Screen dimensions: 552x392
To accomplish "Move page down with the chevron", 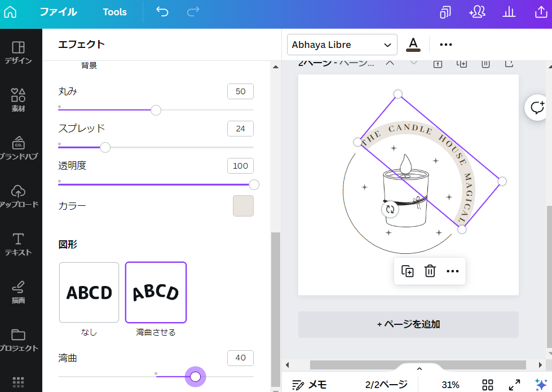I will (414, 63).
